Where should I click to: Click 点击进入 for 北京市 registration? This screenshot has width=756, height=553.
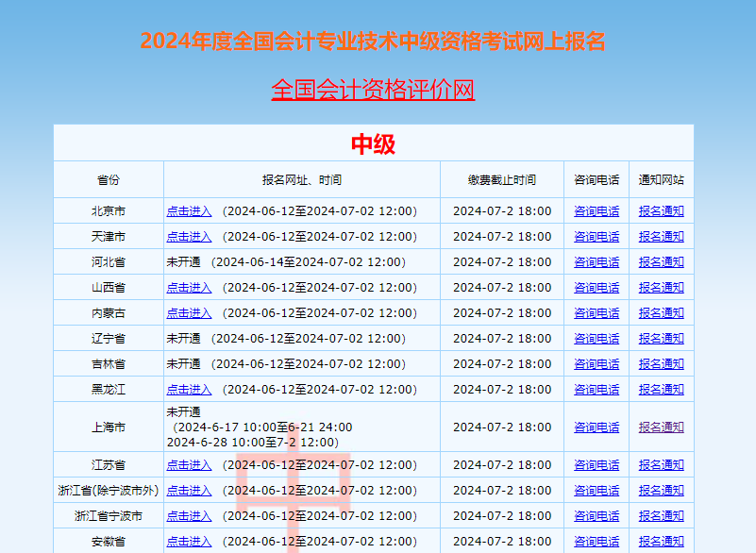click(x=188, y=211)
